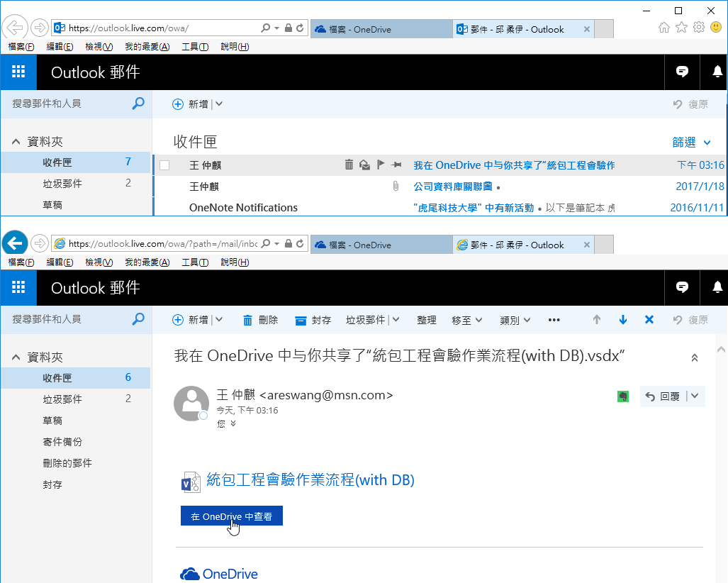Screen dimensions: 728x583
Task: Flag the 王 仲麒 OneDrive share email
Action: [380, 165]
